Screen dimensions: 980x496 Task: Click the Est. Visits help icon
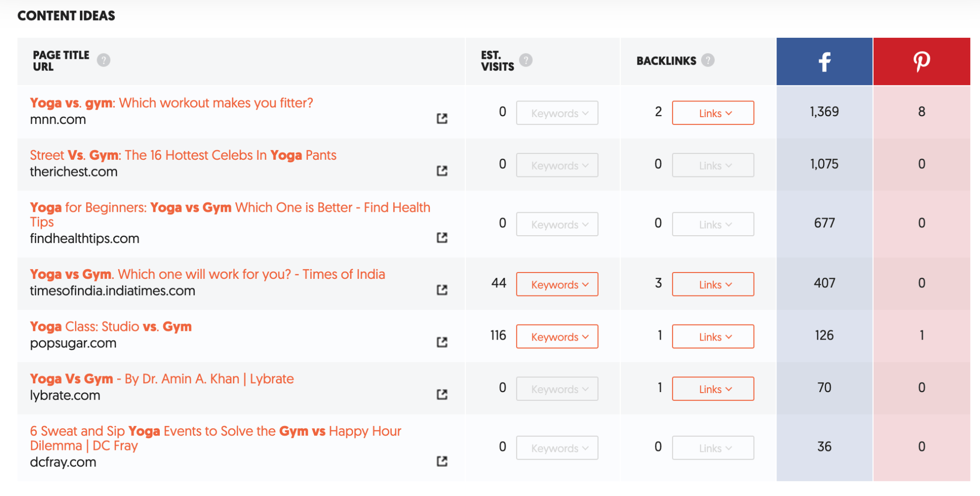click(x=526, y=60)
